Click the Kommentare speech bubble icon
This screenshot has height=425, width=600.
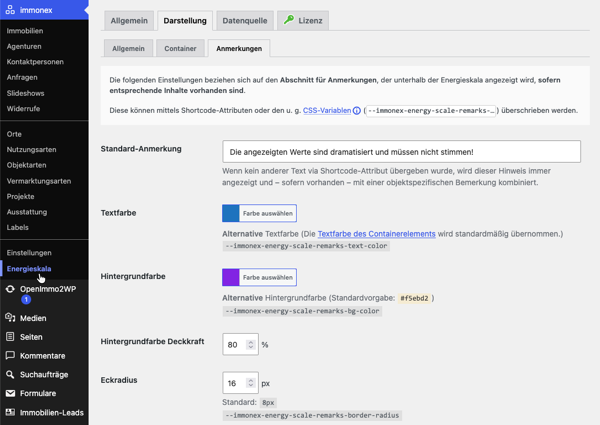click(10, 355)
